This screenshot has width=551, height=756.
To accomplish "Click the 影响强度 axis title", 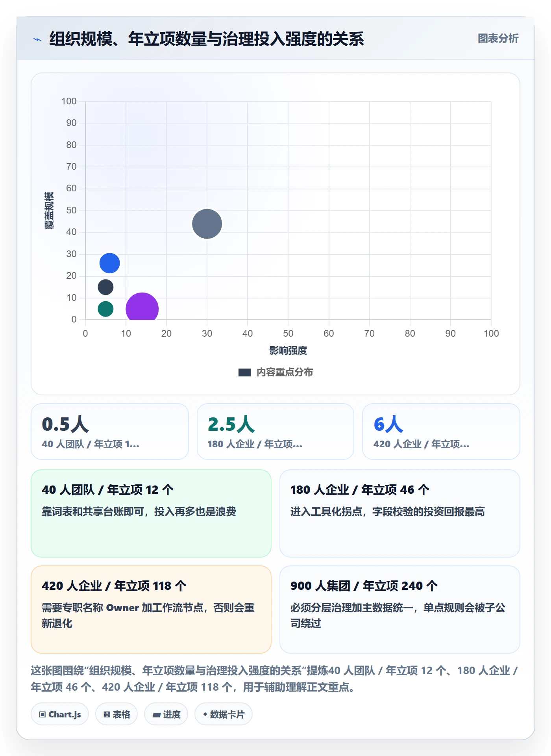I will coord(288,350).
